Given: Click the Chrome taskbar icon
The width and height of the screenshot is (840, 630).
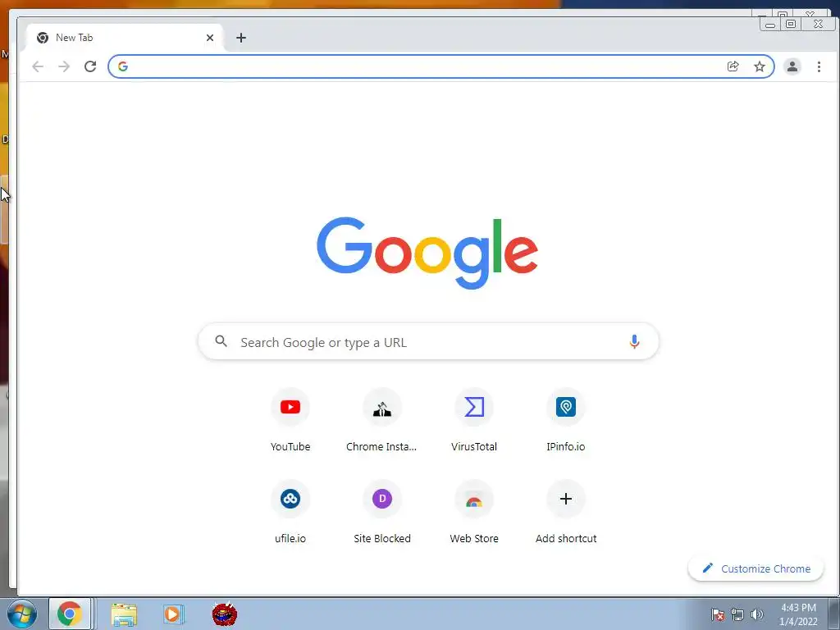Looking at the screenshot, I should [70, 614].
